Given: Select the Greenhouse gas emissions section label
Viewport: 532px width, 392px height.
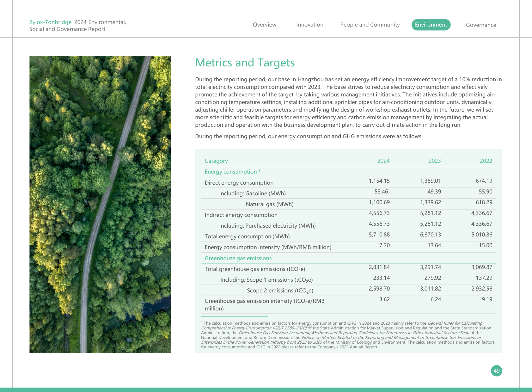Looking at the screenshot, I should coord(238,258).
